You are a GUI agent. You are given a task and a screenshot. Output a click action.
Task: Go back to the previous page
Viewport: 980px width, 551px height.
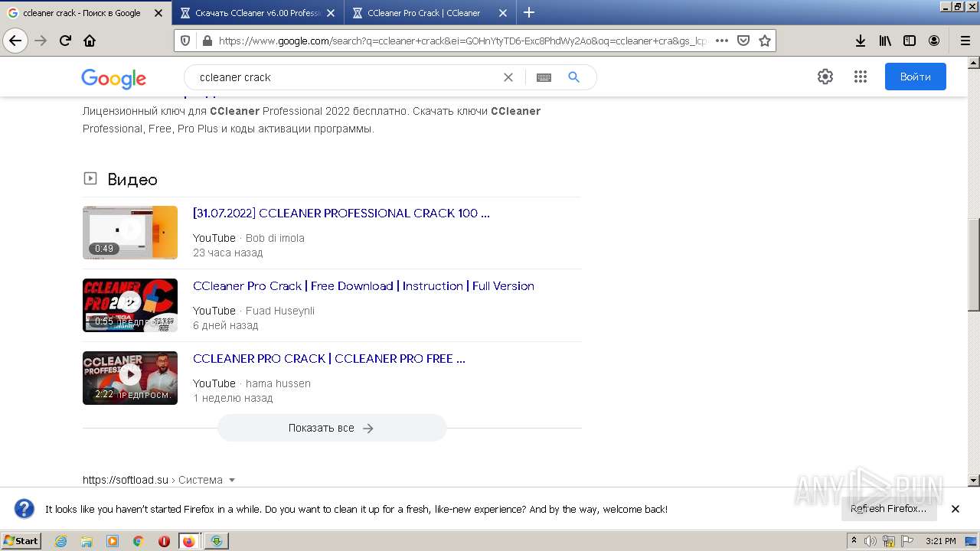pyautogui.click(x=15, y=41)
